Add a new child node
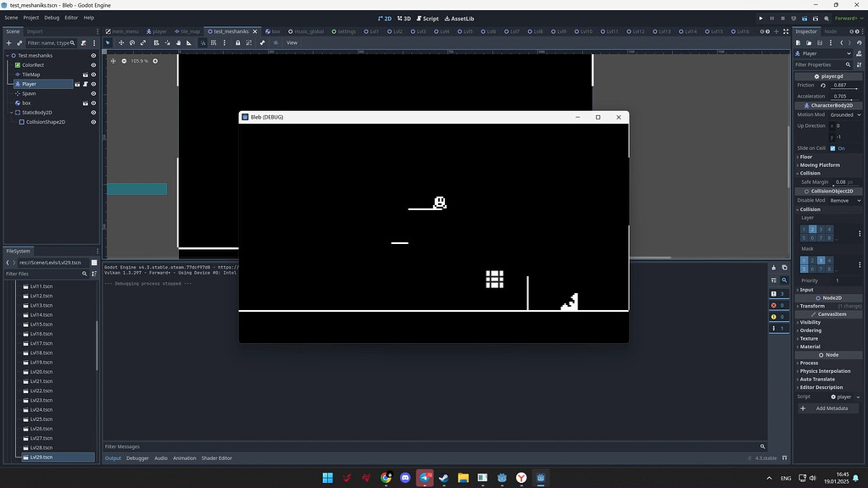The image size is (868, 488). pos(8,42)
